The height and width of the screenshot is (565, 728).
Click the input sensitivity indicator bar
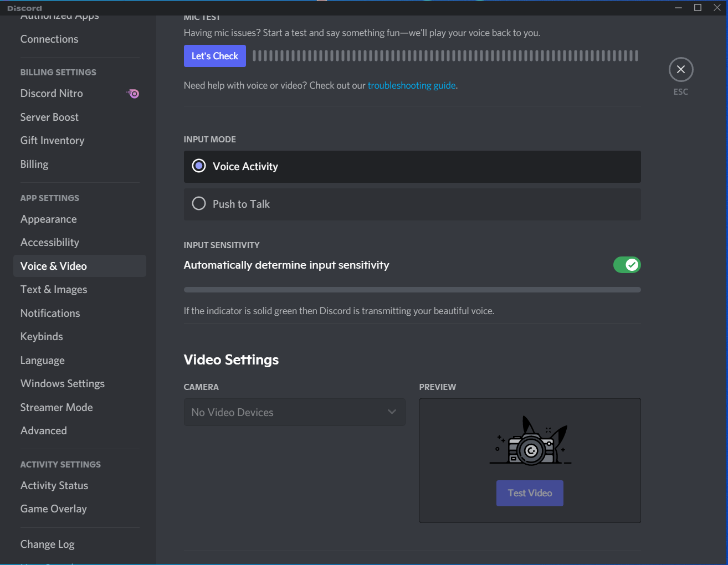tap(412, 290)
